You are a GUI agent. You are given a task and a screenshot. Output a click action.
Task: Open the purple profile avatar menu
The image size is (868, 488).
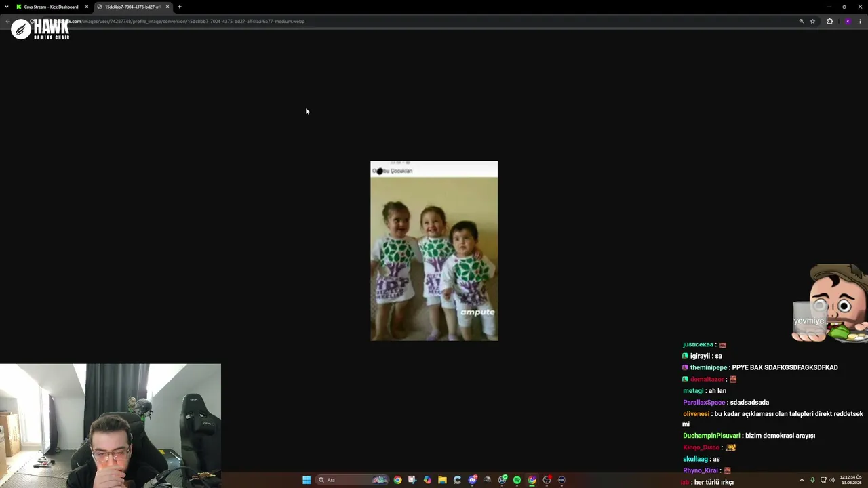point(848,21)
